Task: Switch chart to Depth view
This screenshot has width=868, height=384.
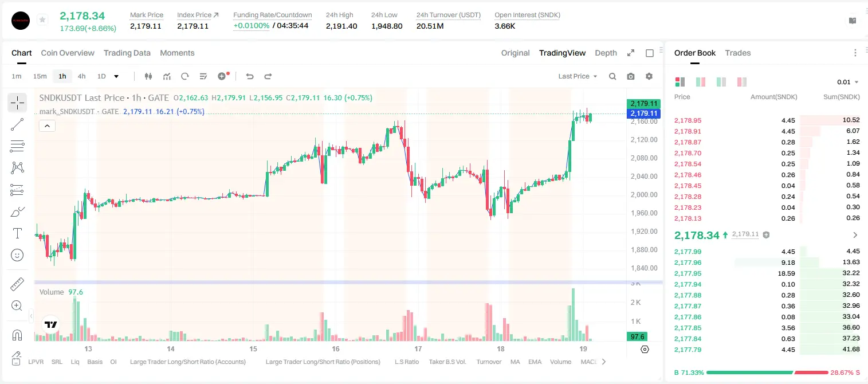Action: (606, 53)
